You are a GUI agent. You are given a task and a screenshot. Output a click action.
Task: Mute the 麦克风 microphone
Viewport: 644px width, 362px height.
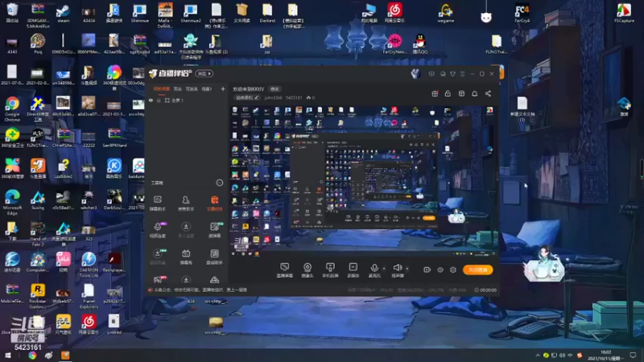click(x=374, y=270)
